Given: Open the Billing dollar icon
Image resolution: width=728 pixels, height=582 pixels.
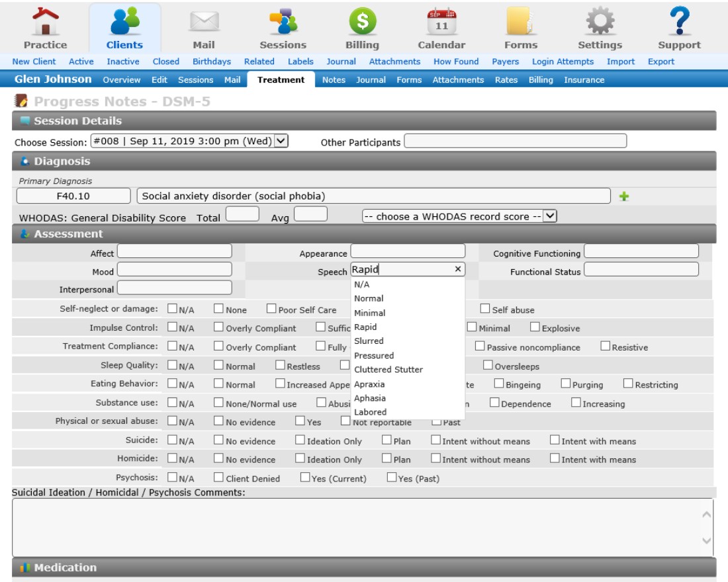Looking at the screenshot, I should point(362,21).
